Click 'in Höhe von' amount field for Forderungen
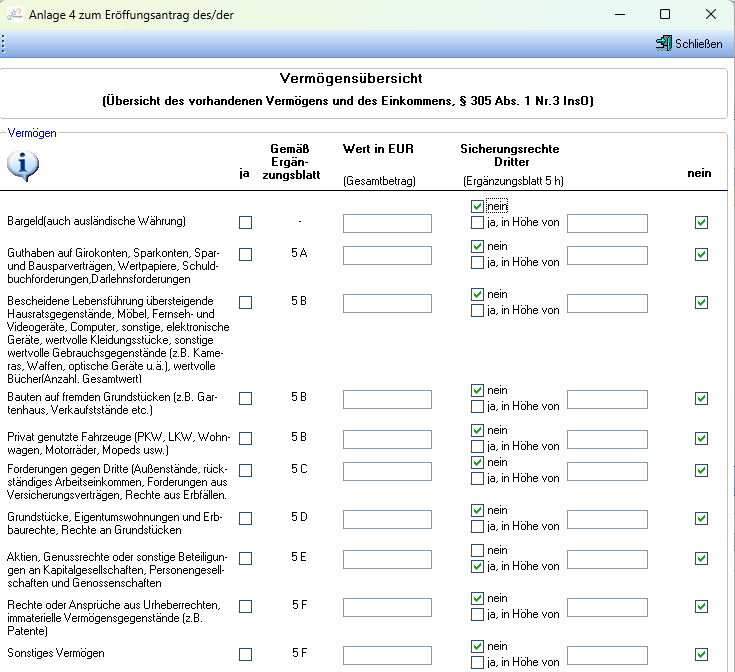Image resolution: width=735 pixels, height=672 pixels. click(x=608, y=471)
